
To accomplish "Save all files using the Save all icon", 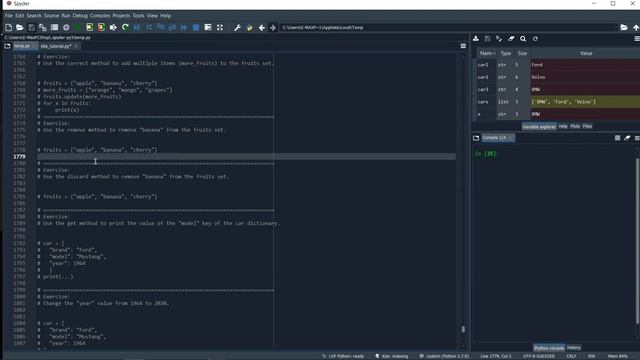I will (43, 27).
